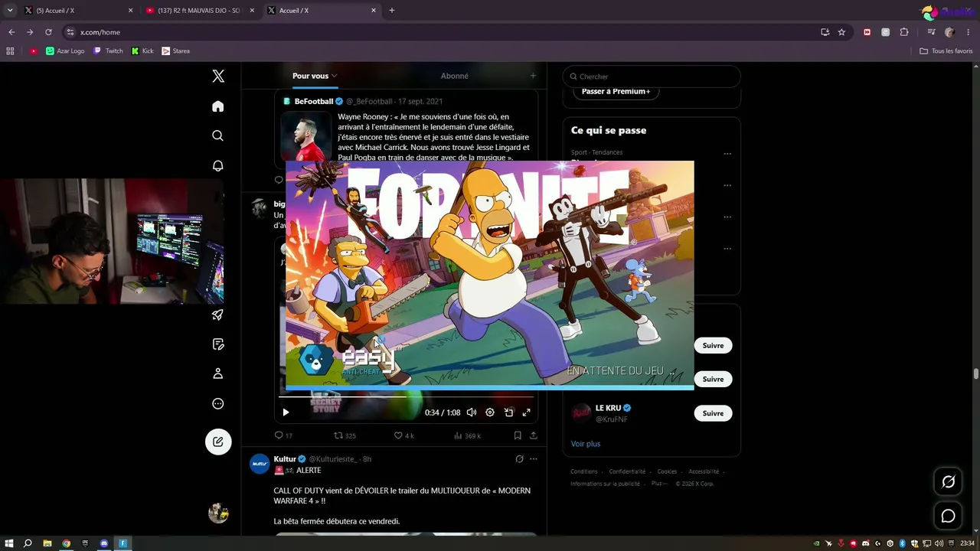This screenshot has width=980, height=551.
Task: Open the circled three-dot More sidebar icon
Action: [218, 403]
